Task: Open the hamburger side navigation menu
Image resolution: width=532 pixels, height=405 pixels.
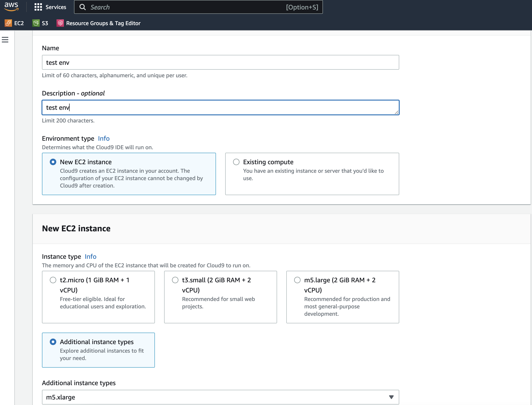Action: (x=5, y=40)
